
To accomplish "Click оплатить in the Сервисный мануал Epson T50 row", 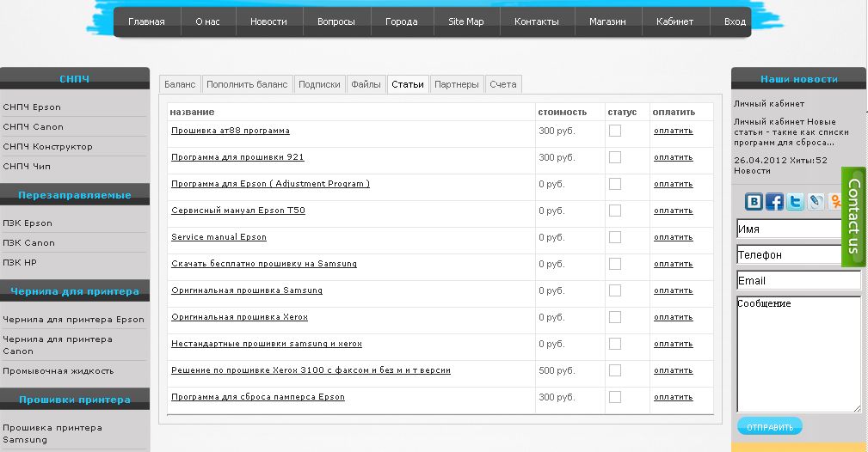I will pos(673,211).
